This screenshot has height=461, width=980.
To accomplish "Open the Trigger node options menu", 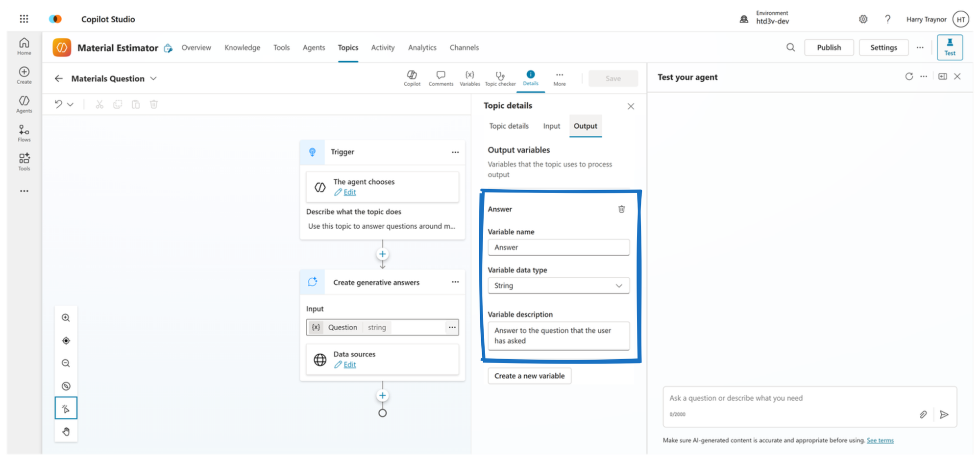I will [x=455, y=152].
